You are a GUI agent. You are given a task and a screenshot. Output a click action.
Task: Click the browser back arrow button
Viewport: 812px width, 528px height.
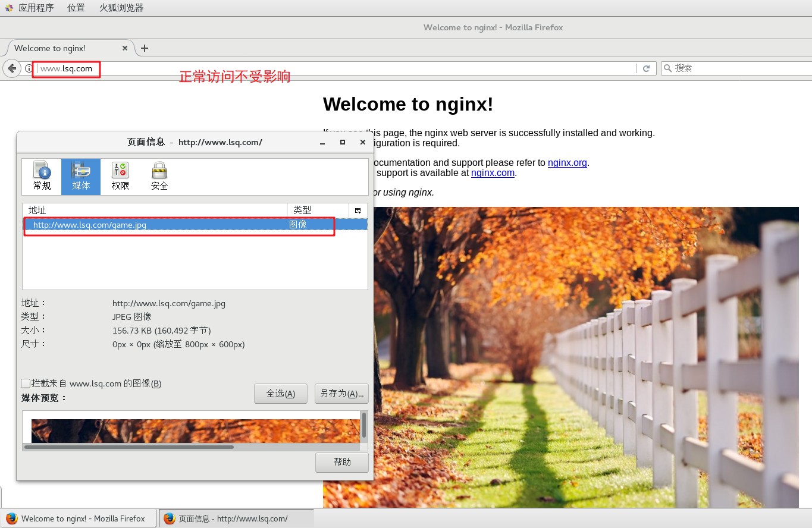12,68
